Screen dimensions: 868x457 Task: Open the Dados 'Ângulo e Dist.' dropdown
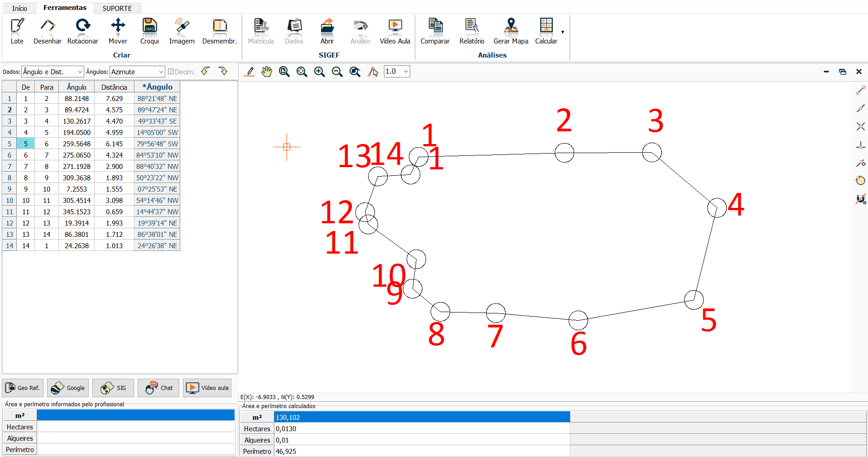click(53, 72)
